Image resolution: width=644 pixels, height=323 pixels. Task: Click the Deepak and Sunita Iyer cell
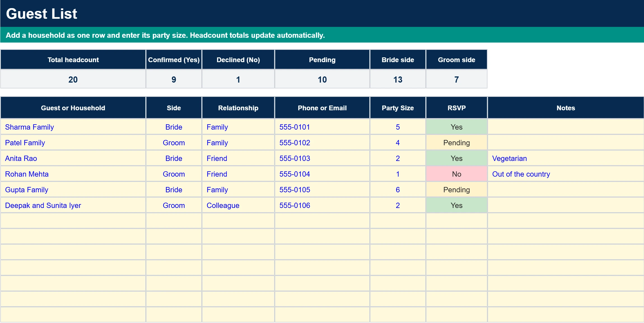(73, 205)
